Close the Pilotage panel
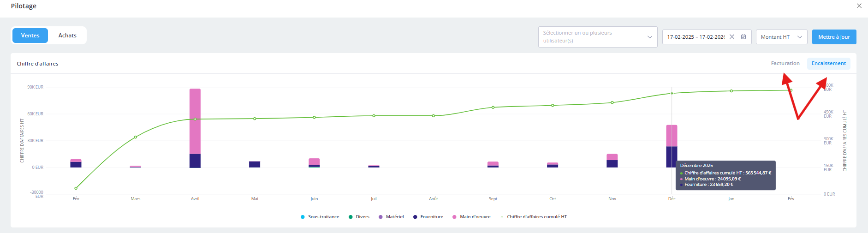The image size is (868, 233). tap(859, 6)
